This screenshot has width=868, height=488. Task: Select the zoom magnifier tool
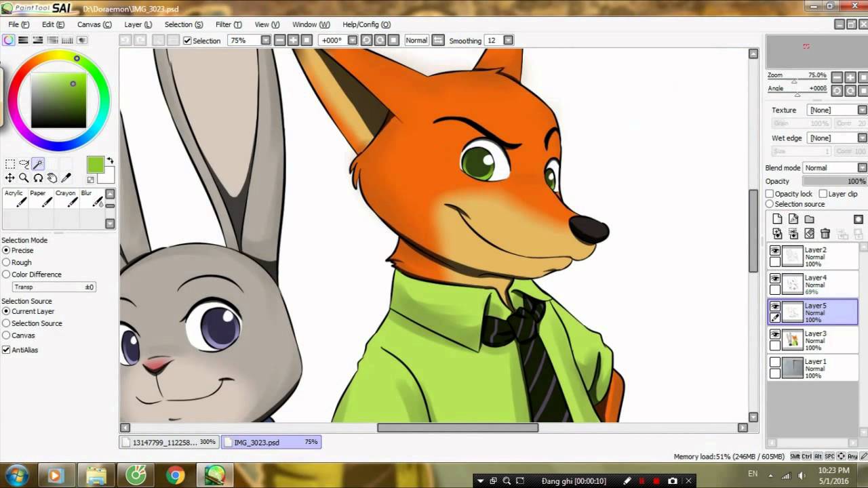[24, 178]
